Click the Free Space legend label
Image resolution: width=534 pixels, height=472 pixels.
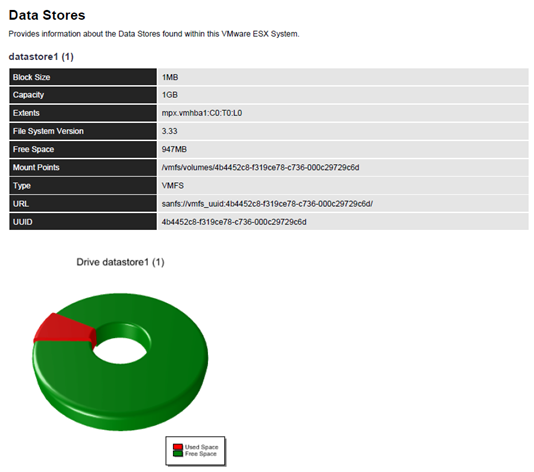tap(201, 454)
